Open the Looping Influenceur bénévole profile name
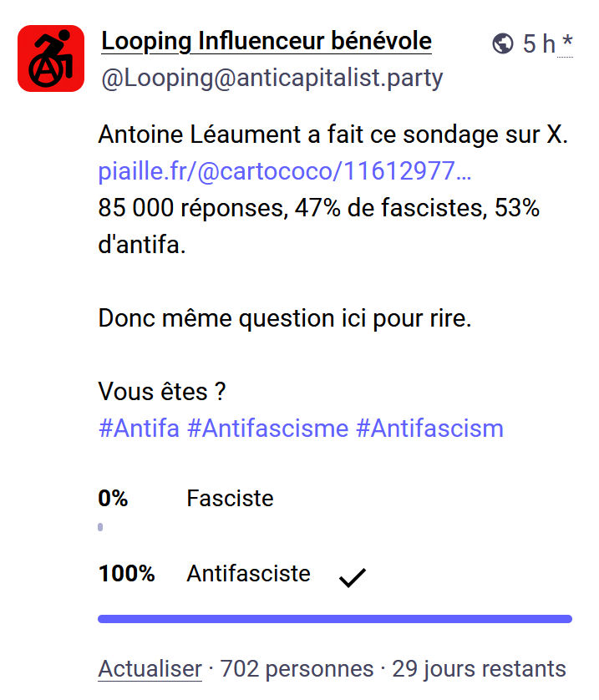 267,41
